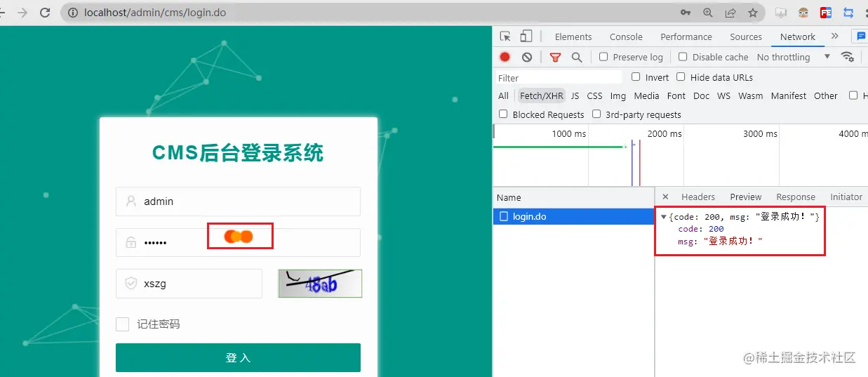Toggle the device toolbar icon
The image size is (868, 377).
[x=526, y=37]
